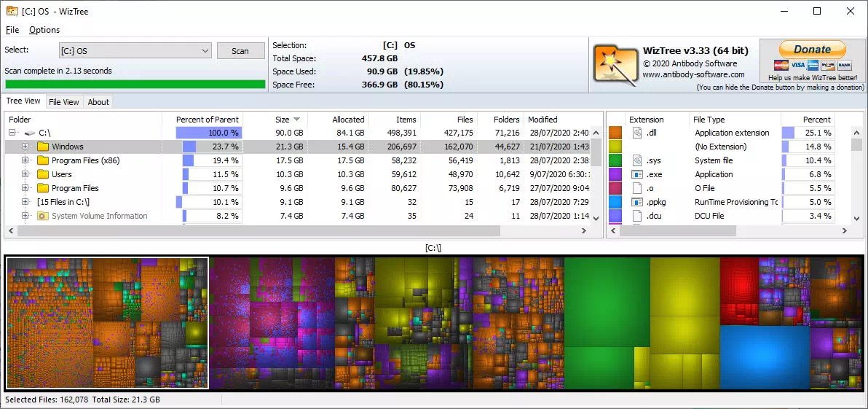Collapse the C:\ root tree node
The width and height of the screenshot is (868, 409).
click(x=12, y=133)
